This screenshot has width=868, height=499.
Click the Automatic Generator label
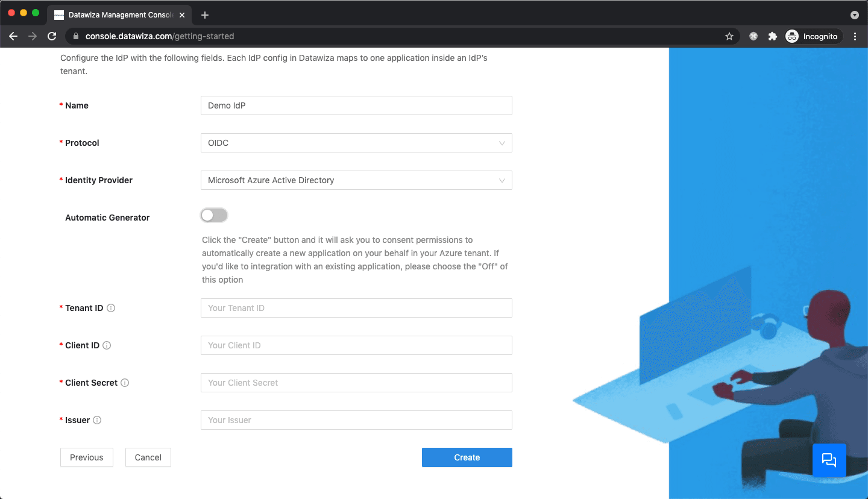point(107,218)
